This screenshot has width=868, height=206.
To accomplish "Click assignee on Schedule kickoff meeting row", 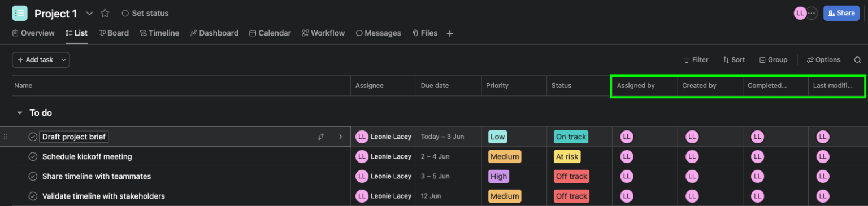I will 383,156.
